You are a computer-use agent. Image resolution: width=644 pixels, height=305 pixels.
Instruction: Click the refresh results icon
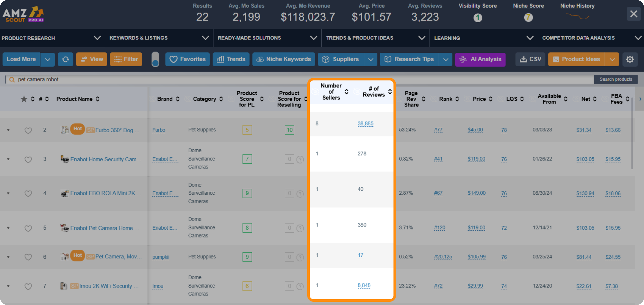coord(65,59)
